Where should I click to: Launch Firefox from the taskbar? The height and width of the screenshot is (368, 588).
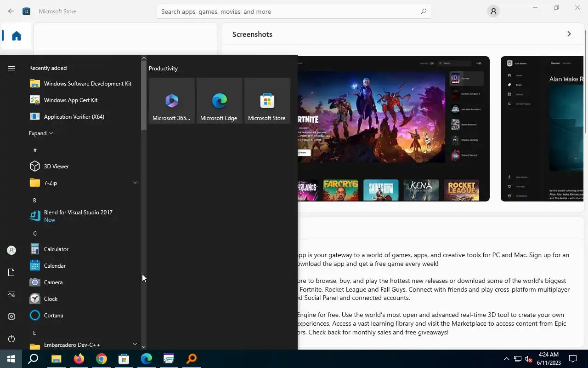(79, 359)
